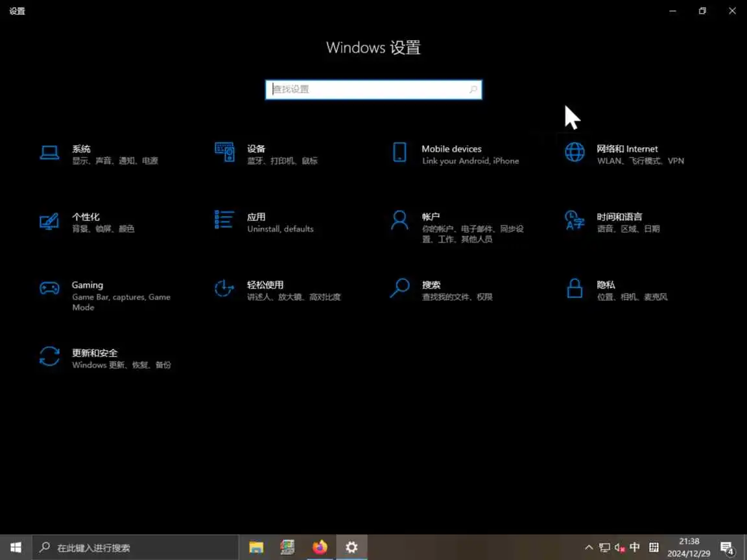Switch the 中 input method indicator
This screenshot has width=747, height=560.
(635, 547)
